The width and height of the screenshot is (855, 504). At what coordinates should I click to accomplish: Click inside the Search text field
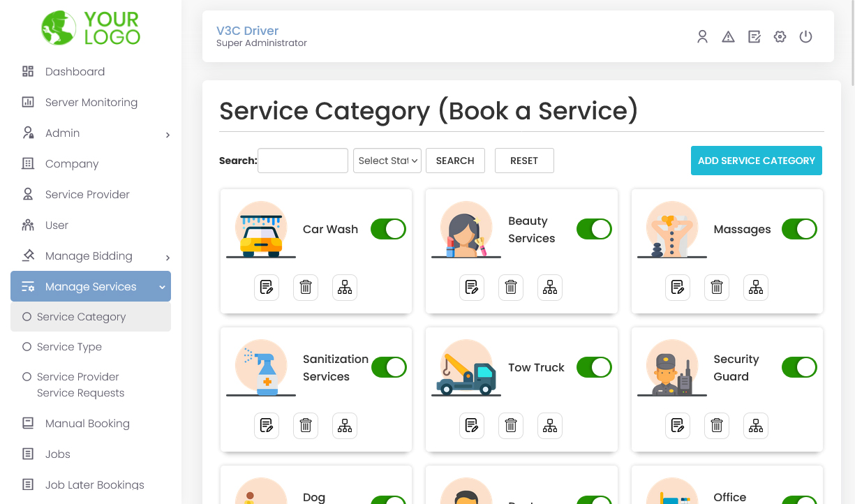[302, 161]
